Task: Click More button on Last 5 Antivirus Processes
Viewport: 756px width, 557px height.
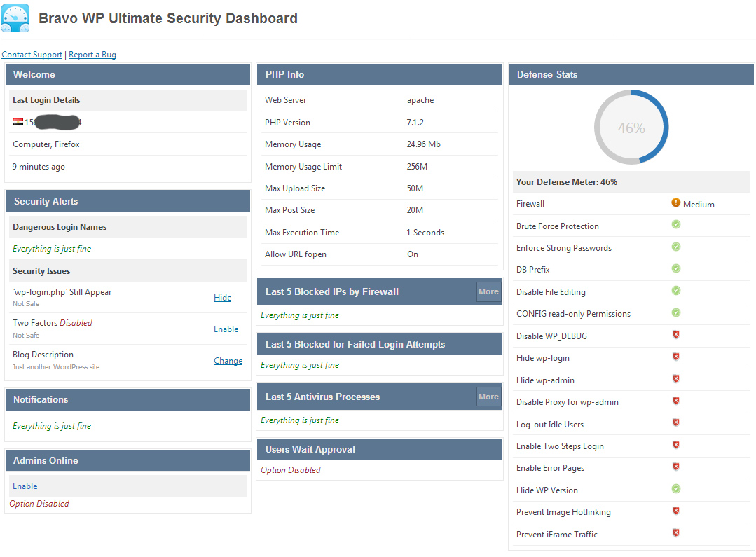Action: tap(488, 397)
